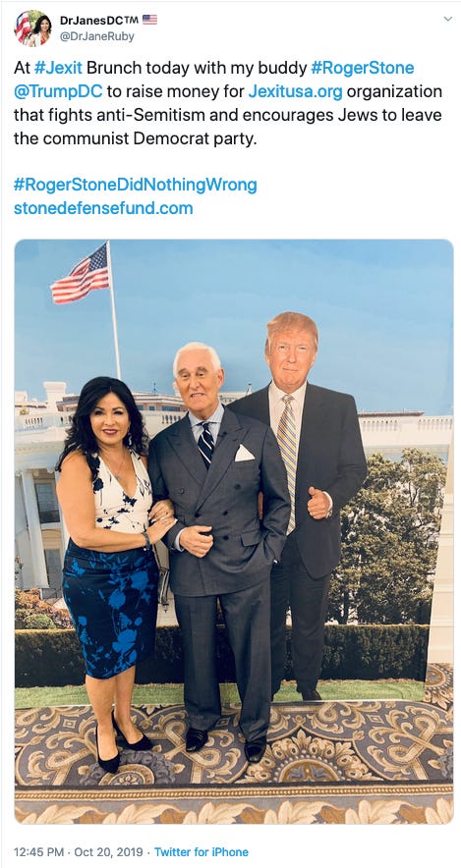Click the flag emoji beside display name
This screenshot has width=461, height=868.
149,20
